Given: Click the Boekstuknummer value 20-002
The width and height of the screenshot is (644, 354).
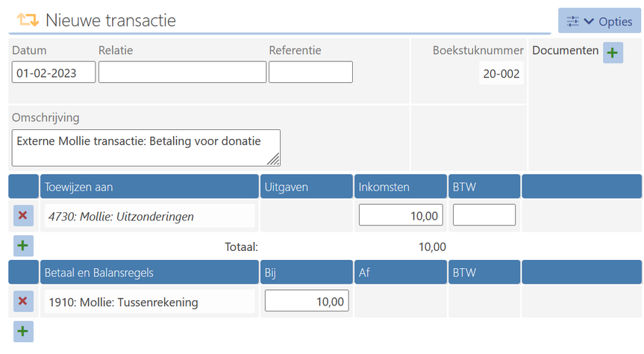Looking at the screenshot, I should 501,74.
